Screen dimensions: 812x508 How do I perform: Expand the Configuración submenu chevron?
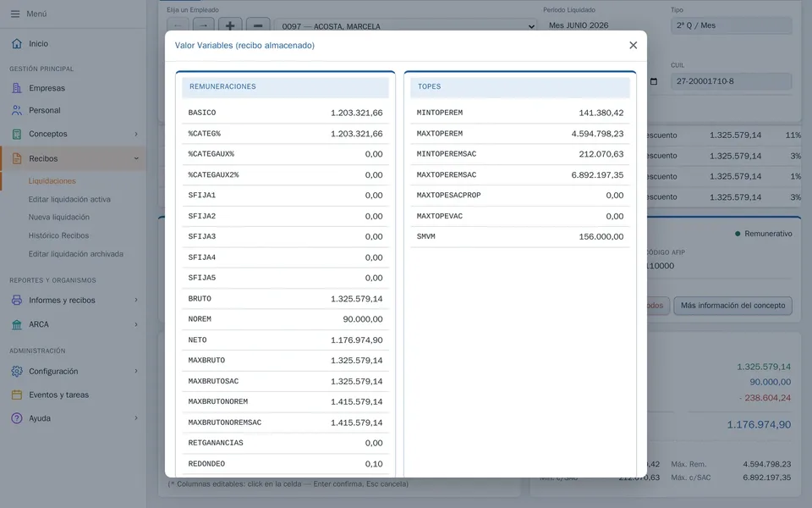136,371
